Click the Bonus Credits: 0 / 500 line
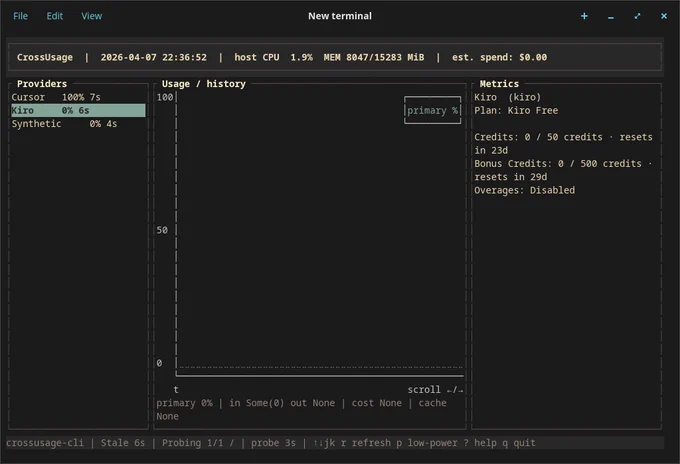The image size is (680, 464). [x=563, y=170]
